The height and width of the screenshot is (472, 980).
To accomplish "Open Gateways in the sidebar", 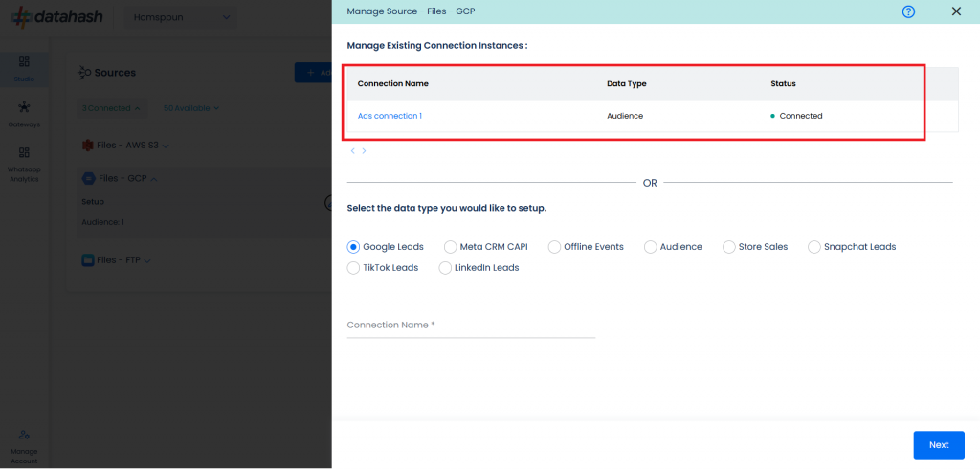I will pos(24,114).
